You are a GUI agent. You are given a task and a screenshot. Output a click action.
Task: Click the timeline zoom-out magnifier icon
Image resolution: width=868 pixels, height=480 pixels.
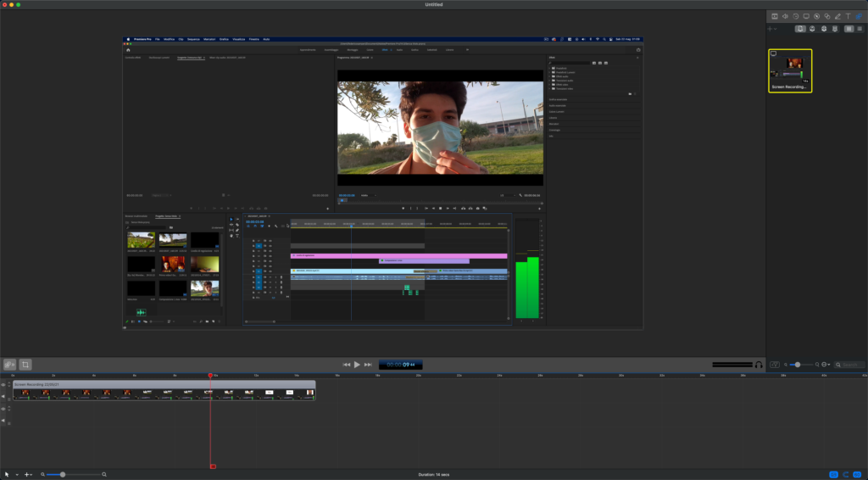click(x=42, y=474)
